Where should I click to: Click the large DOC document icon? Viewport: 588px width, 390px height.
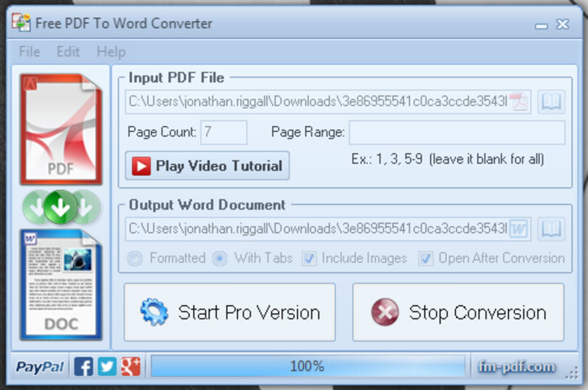click(x=61, y=284)
